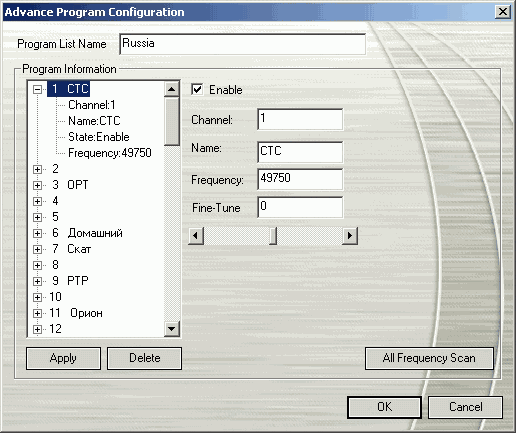The image size is (516, 433).
Task: Toggle the Enable checkbox
Action: coord(197,89)
